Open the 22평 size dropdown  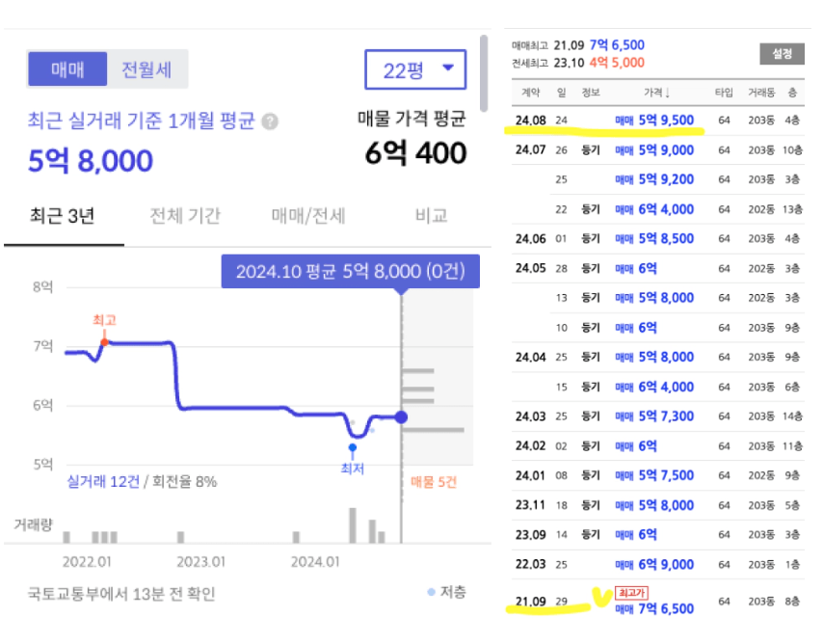click(x=415, y=69)
